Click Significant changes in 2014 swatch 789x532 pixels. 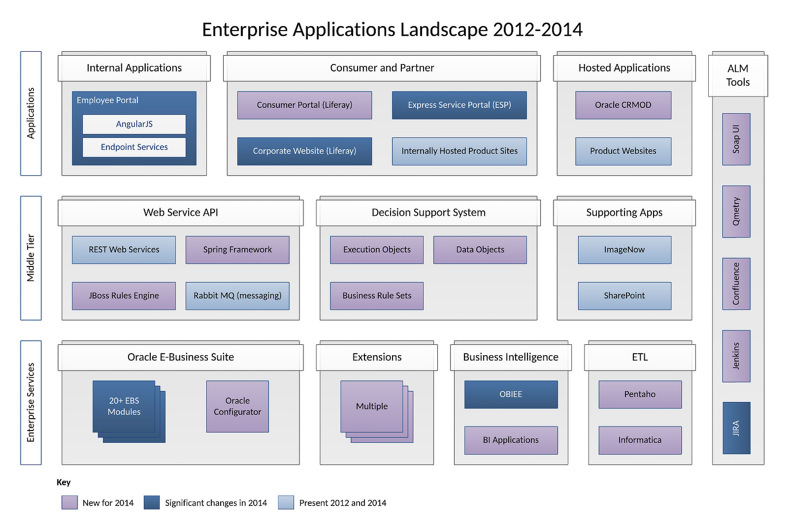click(152, 502)
